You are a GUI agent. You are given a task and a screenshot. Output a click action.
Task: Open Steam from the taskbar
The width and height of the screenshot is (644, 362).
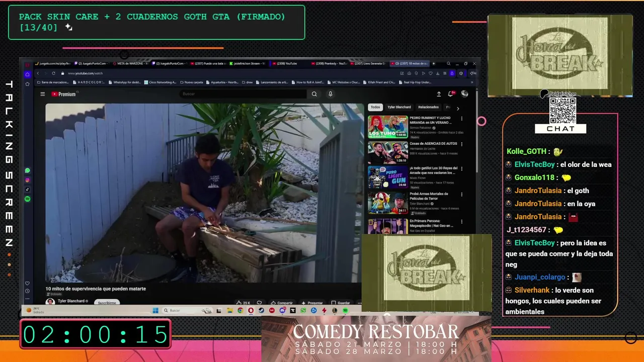261,311
